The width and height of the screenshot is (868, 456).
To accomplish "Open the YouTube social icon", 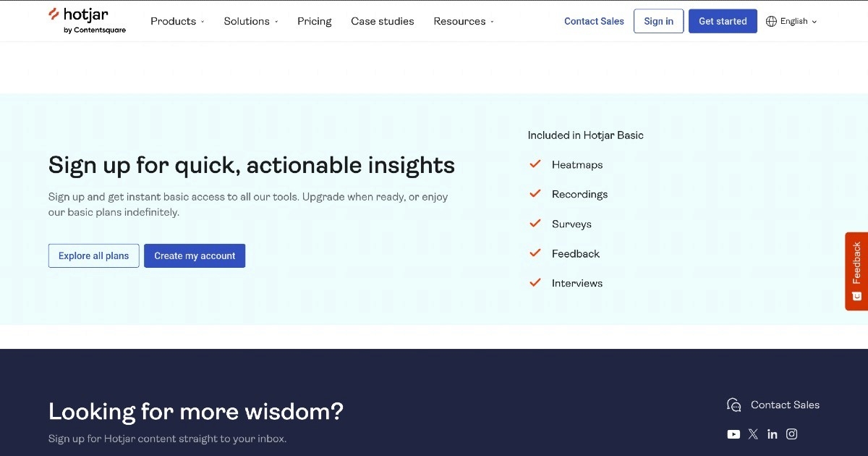I will 733,434.
